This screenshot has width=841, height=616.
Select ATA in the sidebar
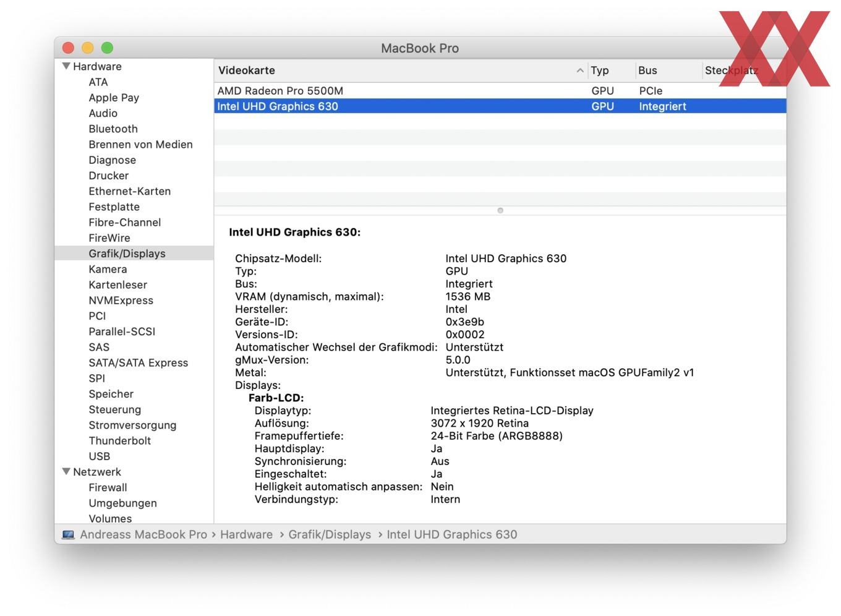[x=98, y=82]
